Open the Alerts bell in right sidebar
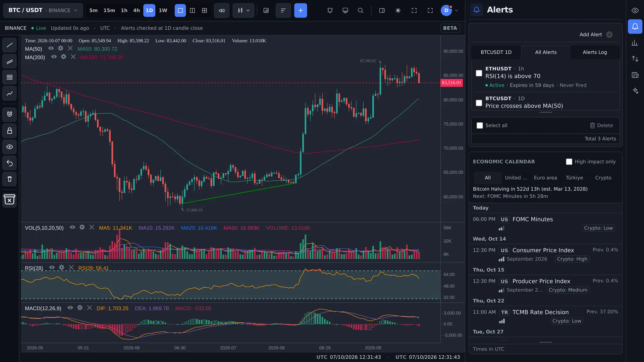 635,26
